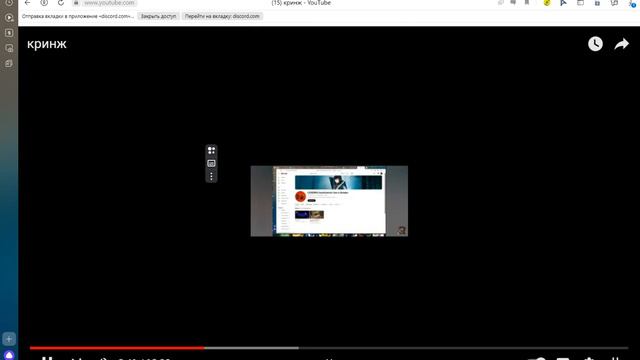
Task: Launch the purple Alice assistant icon
Action: [x=9, y=355]
